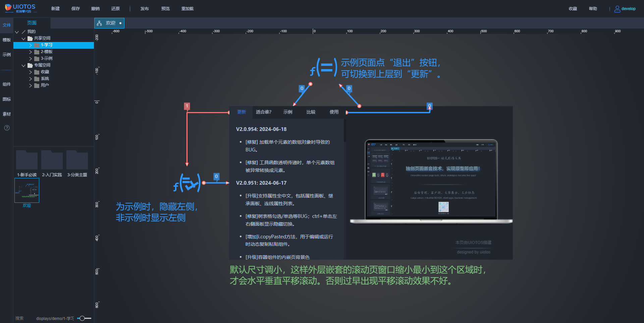Image resolution: width=644 pixels, height=323 pixels.
Task: Click the 1-学习 folder icon
Action: pos(37,45)
